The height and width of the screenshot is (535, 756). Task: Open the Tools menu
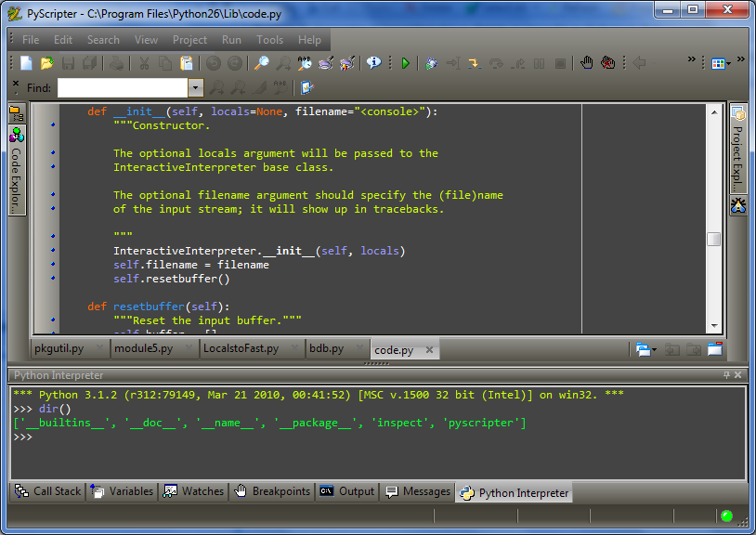(x=270, y=40)
